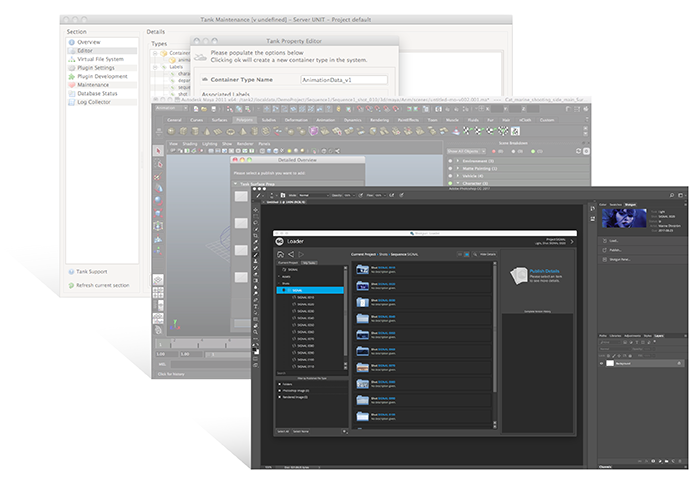Collapse the Tank Surface Prep section
The width and height of the screenshot is (700, 486).
point(235,184)
